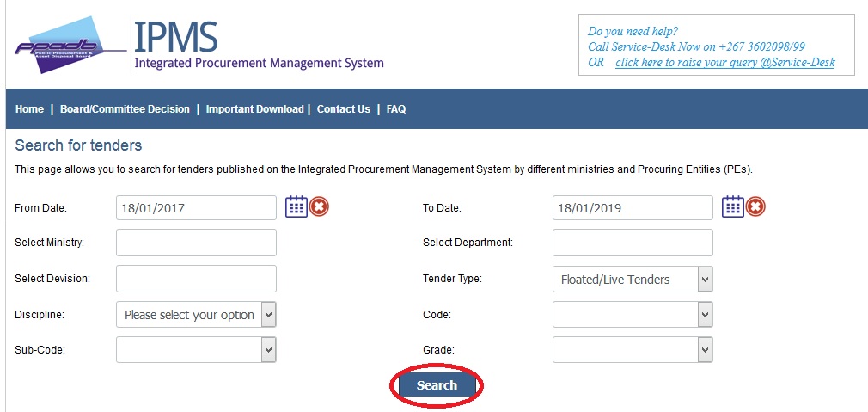Go to the Home menu item

tap(29, 109)
